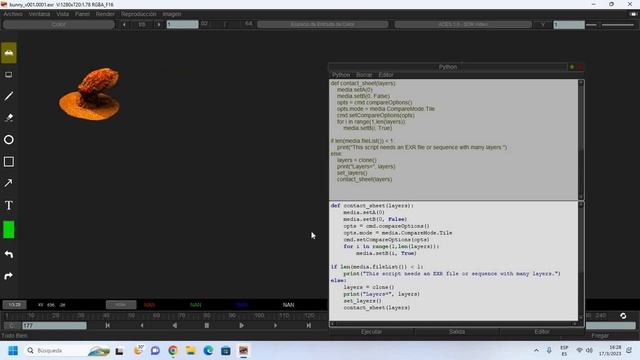This screenshot has width=640, height=360.
Task: Select the Text annotation tool
Action: 9,205
